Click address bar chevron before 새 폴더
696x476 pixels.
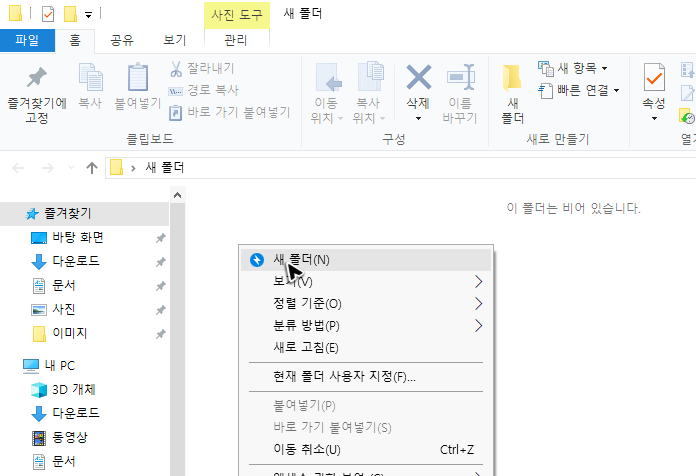coord(133,168)
